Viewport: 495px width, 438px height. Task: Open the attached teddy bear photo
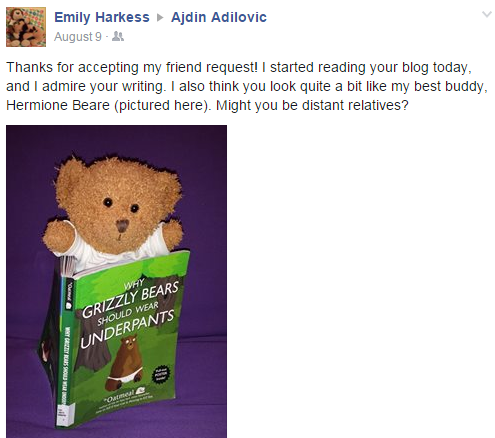click(116, 281)
